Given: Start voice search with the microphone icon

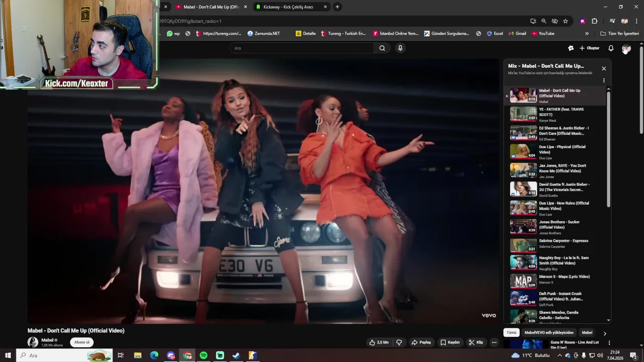Looking at the screenshot, I should click(x=400, y=48).
